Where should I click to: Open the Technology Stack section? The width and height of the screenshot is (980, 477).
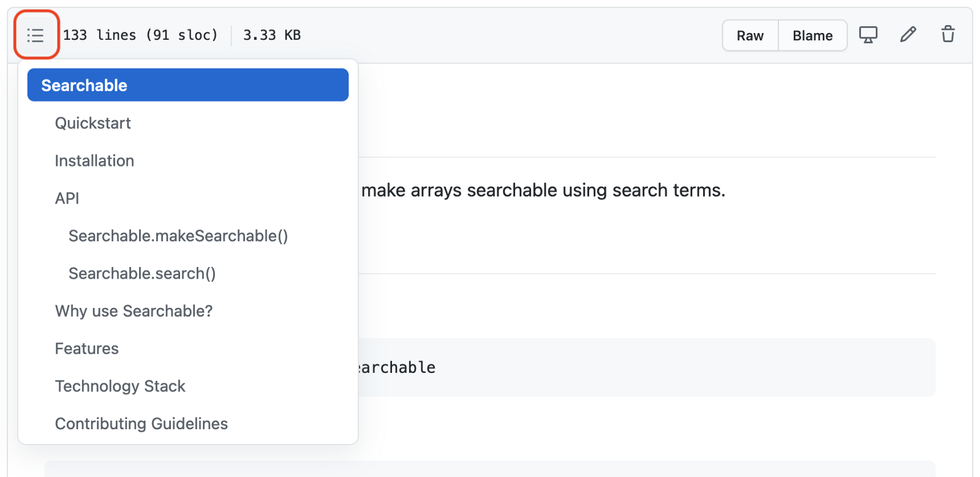120,386
